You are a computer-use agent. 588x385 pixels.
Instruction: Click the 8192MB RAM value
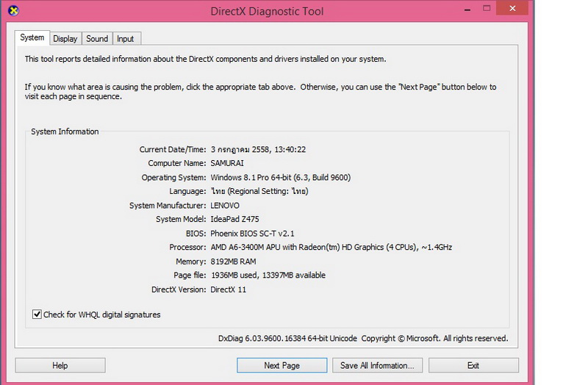233,262
